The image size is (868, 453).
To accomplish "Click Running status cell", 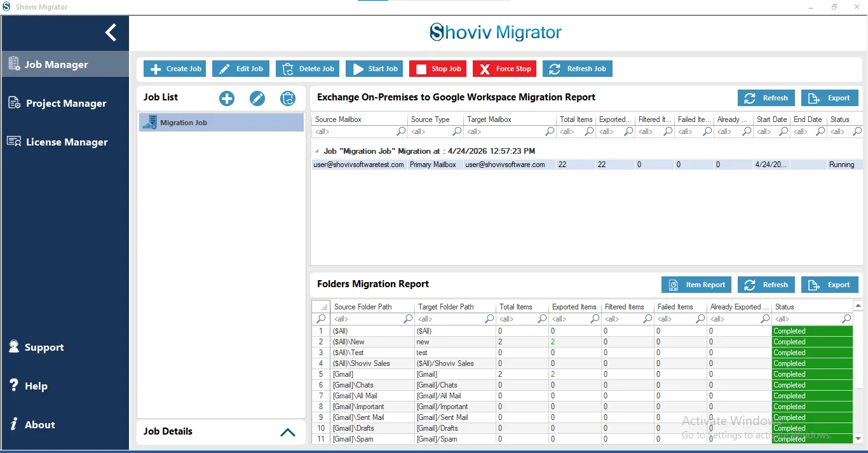I will (x=844, y=165).
